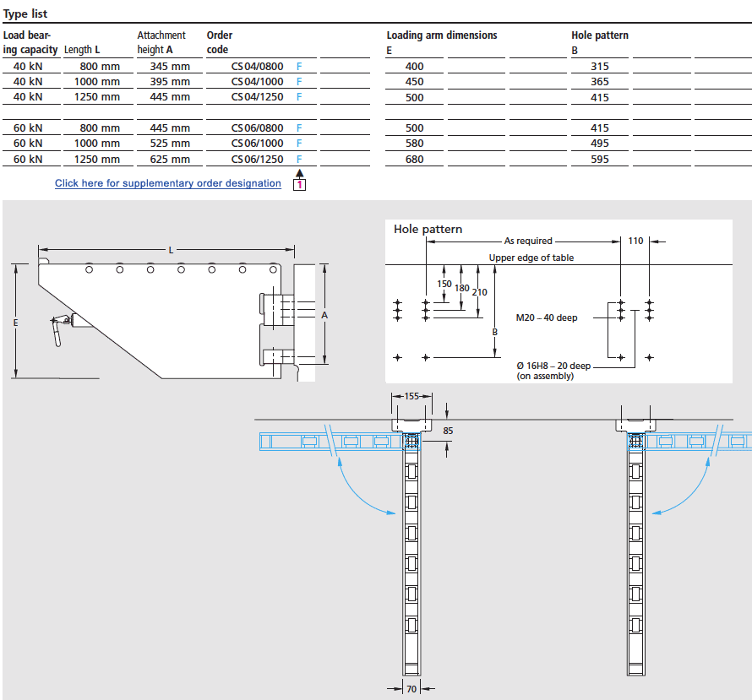Viewport: 752px width, 700px height.
Task: Click hole pattern B value '365'
Action: tap(600, 81)
